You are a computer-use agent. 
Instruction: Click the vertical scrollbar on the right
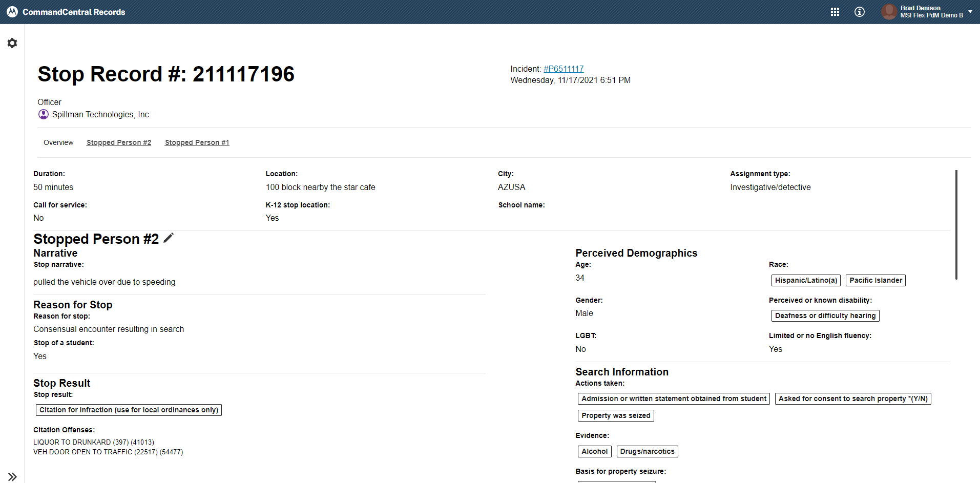point(956,225)
